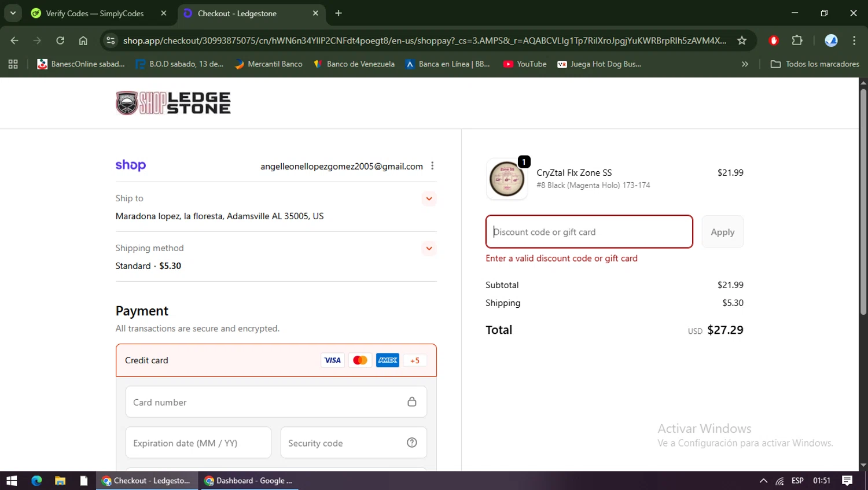This screenshot has height=490, width=868.
Task: Open Juega Hot Dog Bus... bookmark
Action: (599, 64)
